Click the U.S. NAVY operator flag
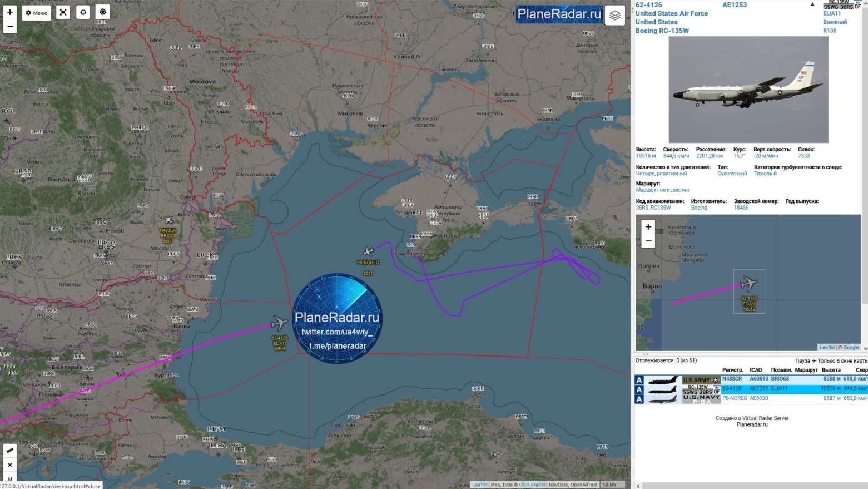This screenshot has width=868, height=489. pyautogui.click(x=701, y=398)
